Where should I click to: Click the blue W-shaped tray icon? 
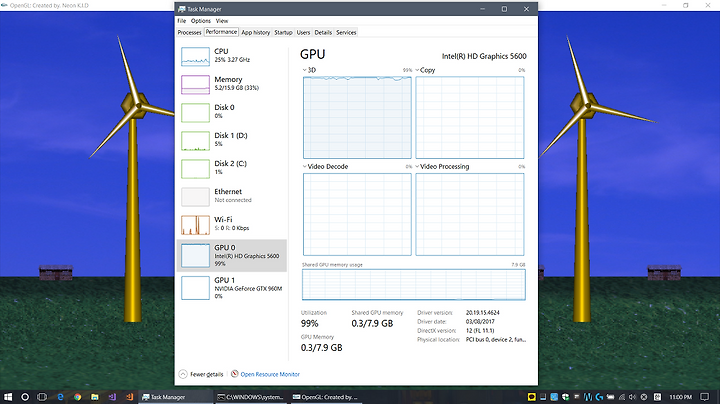pos(588,397)
